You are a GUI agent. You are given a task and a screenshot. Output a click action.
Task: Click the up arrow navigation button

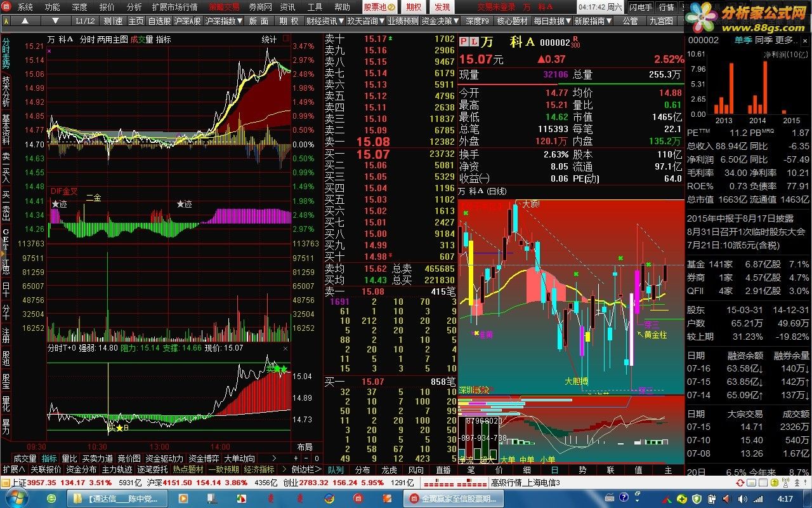coord(25,21)
